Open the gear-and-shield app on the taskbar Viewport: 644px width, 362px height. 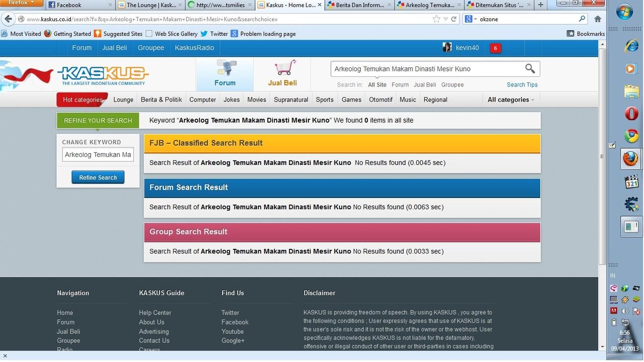coord(631,204)
